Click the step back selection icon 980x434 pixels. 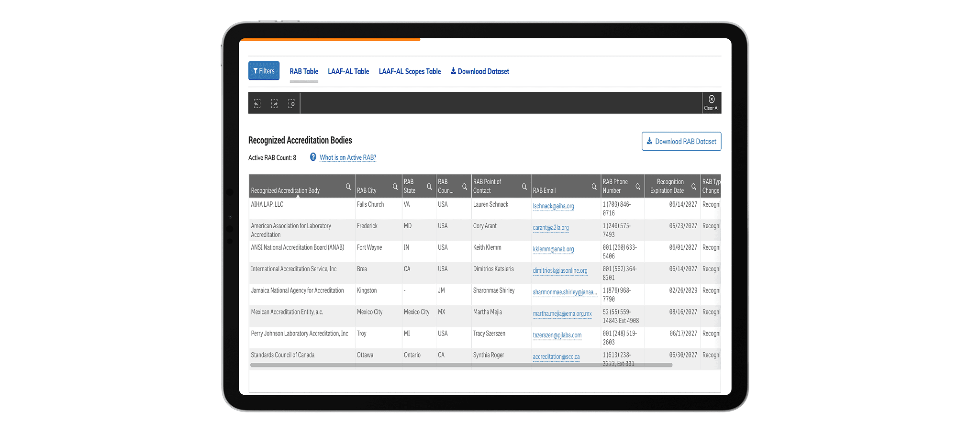[257, 103]
